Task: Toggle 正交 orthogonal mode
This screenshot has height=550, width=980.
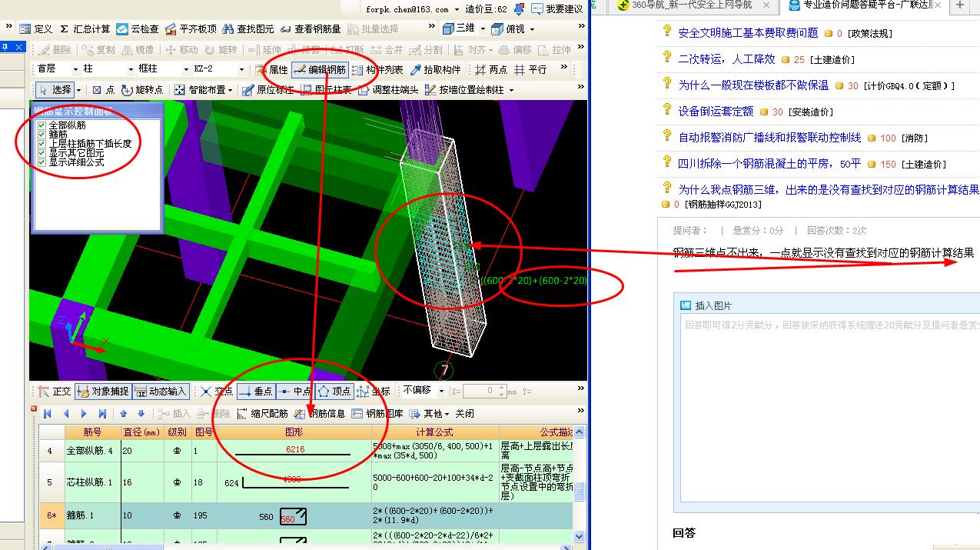Action: coord(55,392)
